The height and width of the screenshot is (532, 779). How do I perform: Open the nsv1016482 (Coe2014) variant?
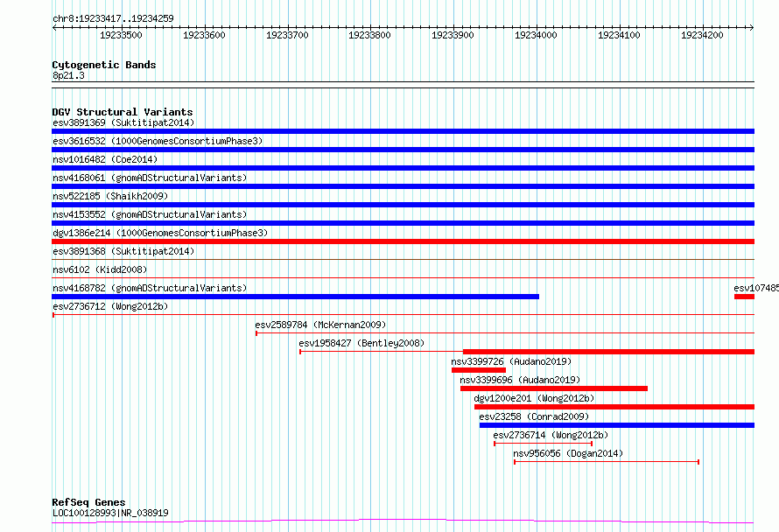105,159
